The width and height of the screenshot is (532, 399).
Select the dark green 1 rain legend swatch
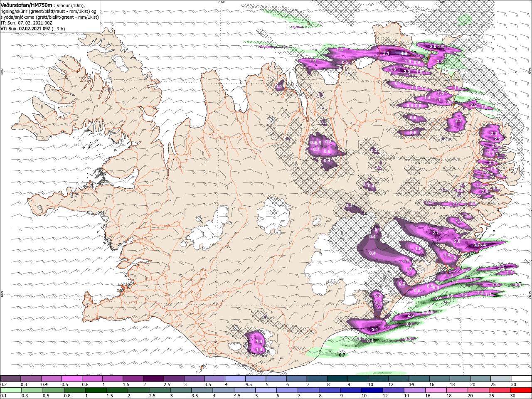[x=96, y=390]
